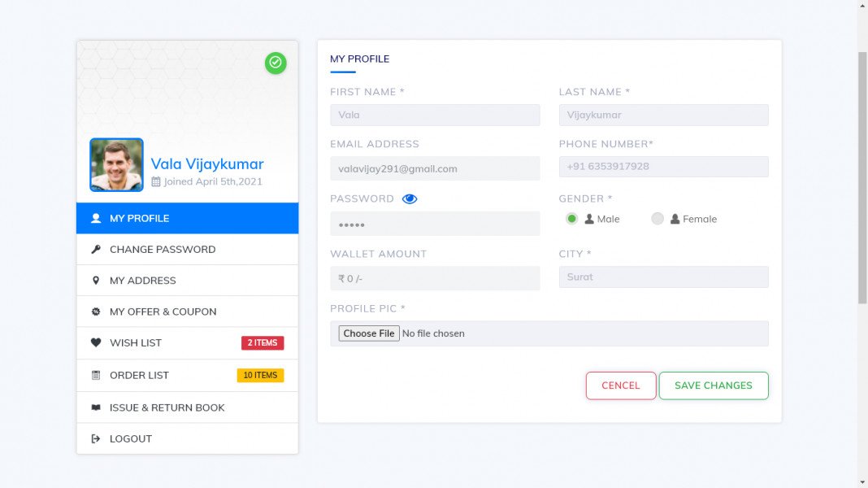
Task: Click the City input field
Action: coord(664,277)
